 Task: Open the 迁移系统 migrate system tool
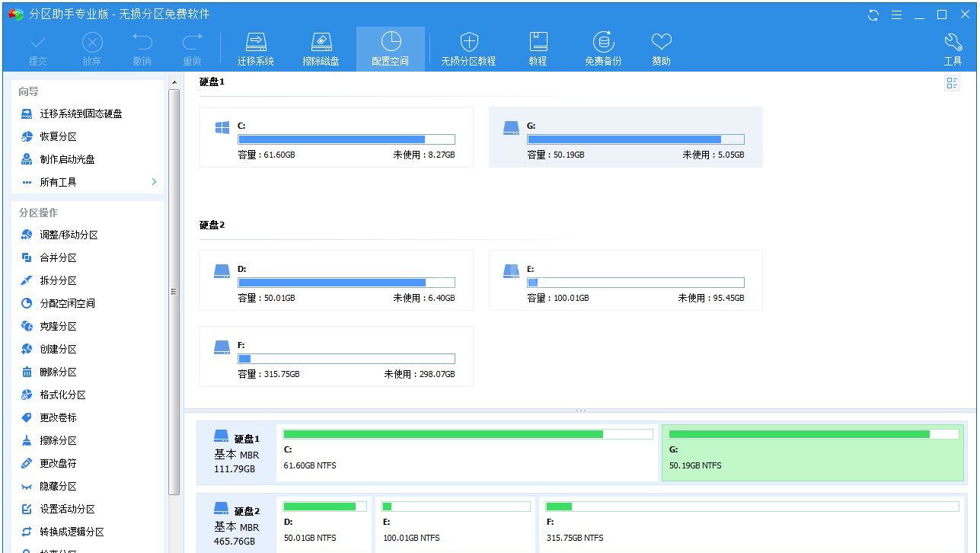pos(256,50)
